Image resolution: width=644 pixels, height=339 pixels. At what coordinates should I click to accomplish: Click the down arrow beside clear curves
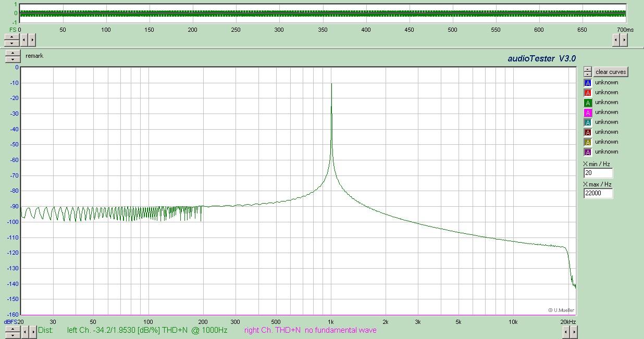pos(588,74)
